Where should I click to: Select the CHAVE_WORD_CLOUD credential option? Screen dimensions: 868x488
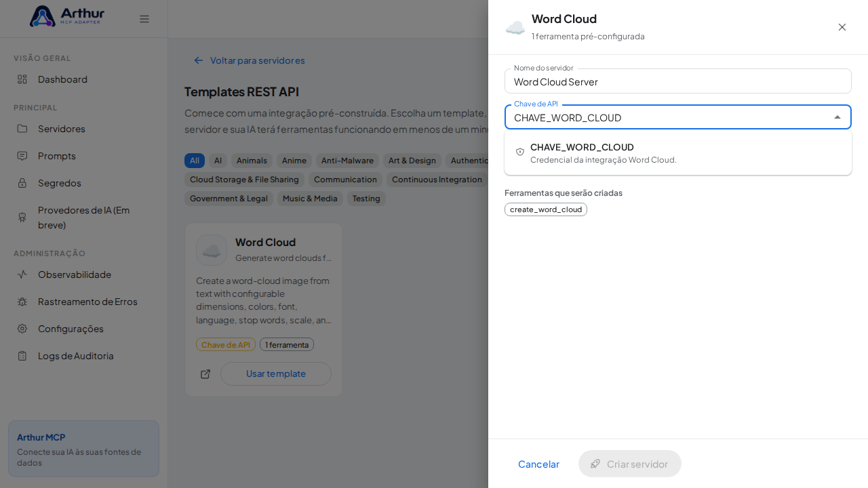click(678, 152)
